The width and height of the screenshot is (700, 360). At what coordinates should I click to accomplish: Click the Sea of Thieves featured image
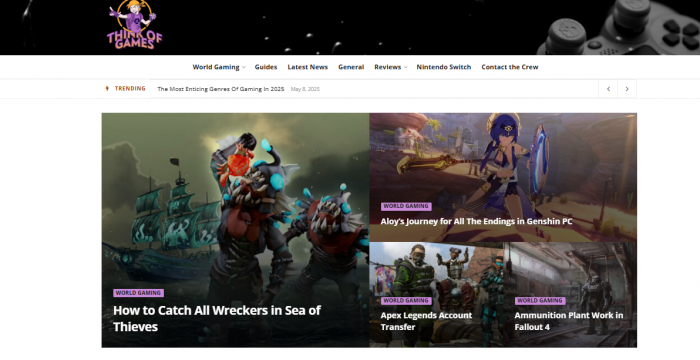pyautogui.click(x=235, y=201)
